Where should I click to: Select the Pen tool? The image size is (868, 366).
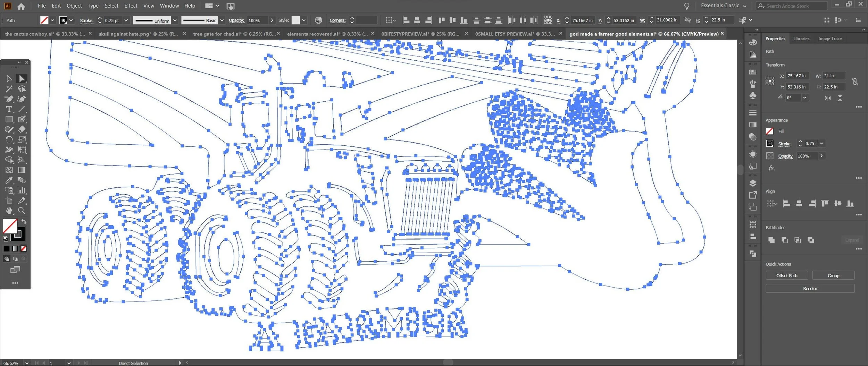pos(9,99)
